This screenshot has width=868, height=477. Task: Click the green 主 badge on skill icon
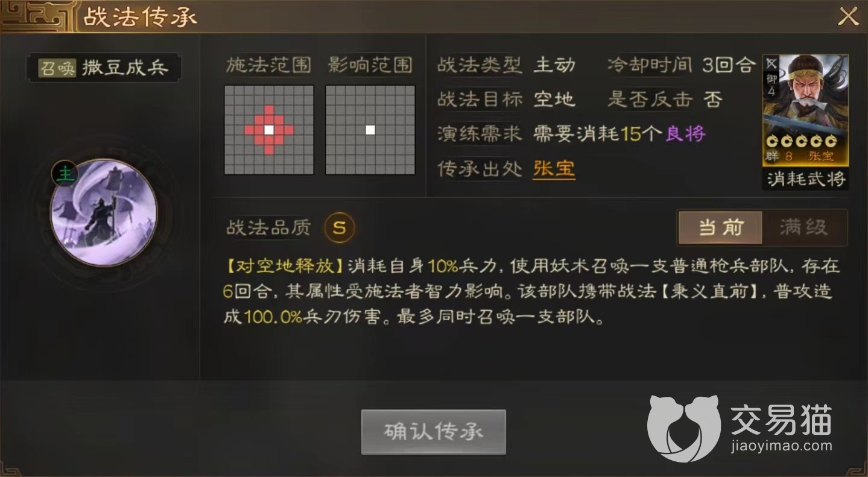[63, 174]
